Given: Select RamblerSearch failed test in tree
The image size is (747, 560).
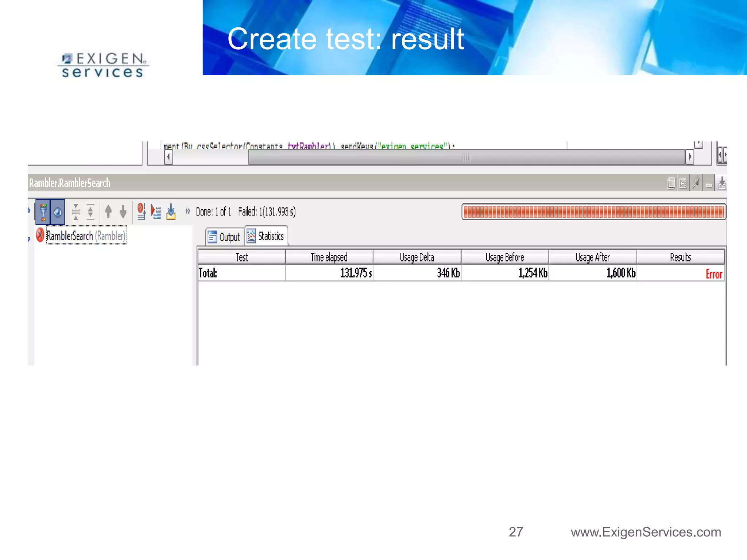Looking at the screenshot, I should pos(69,236).
